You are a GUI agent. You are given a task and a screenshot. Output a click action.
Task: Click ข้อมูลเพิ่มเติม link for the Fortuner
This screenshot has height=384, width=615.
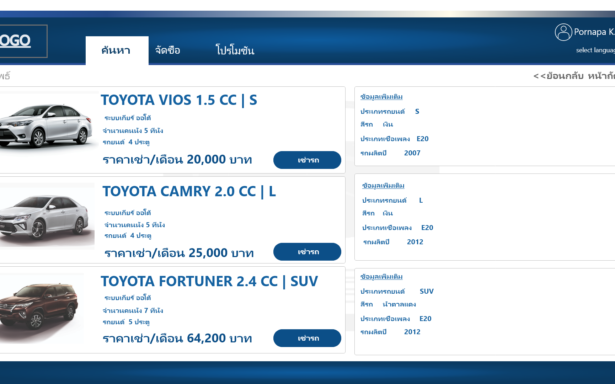[382, 277]
